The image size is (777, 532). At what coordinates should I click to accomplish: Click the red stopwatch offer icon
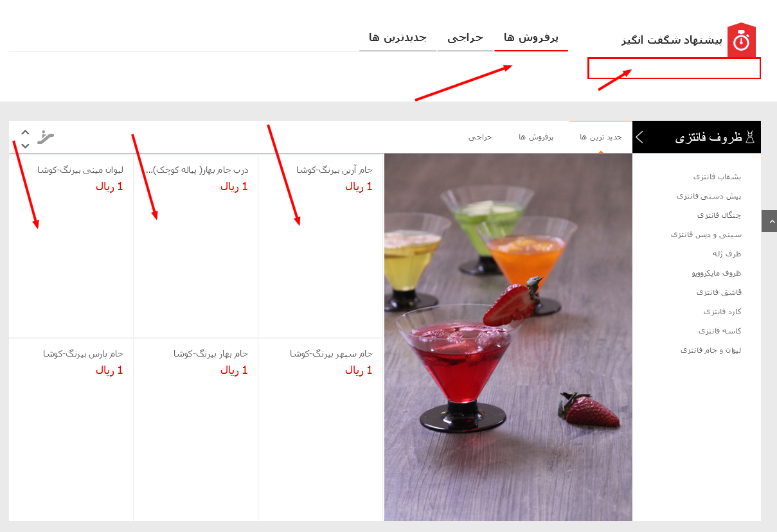[741, 40]
